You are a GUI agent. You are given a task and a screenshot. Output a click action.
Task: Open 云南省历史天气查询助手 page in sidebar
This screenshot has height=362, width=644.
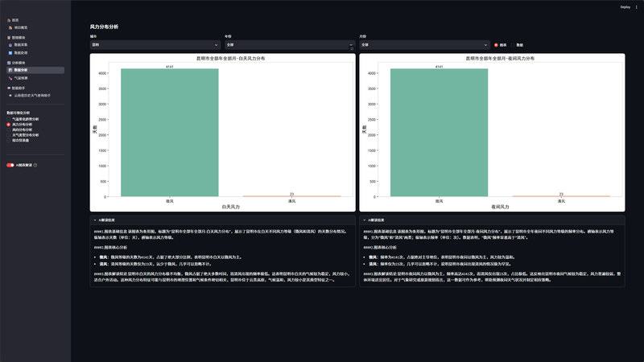[32, 96]
